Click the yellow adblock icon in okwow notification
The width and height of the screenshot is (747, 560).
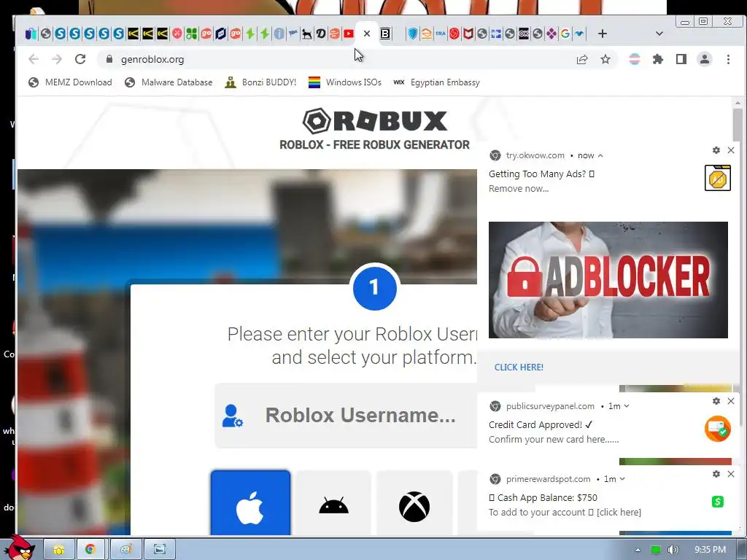(x=718, y=178)
